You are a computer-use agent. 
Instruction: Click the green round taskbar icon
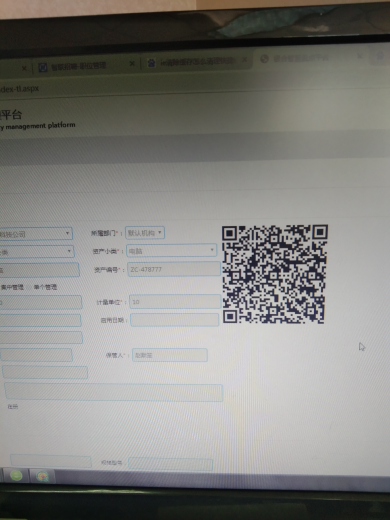[x=16, y=476]
